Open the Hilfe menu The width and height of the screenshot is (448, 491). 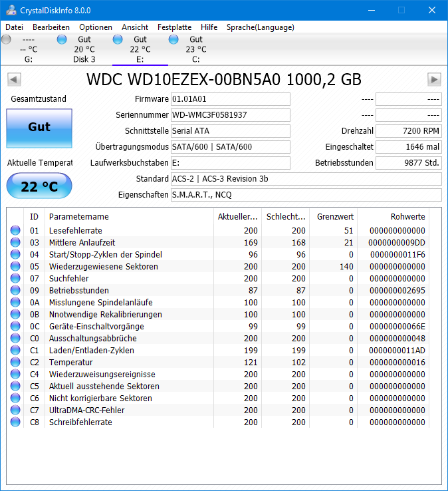point(209,27)
